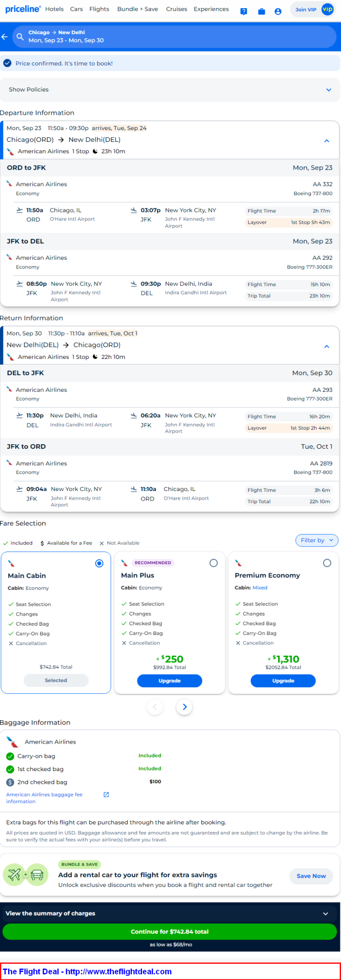Show previous fare options with left arrow
The width and height of the screenshot is (341, 980).
155,707
